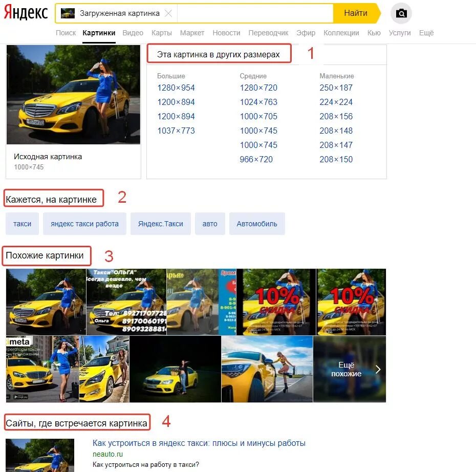
Task: Open the neauto.ru result thumbnail
Action: [40, 455]
